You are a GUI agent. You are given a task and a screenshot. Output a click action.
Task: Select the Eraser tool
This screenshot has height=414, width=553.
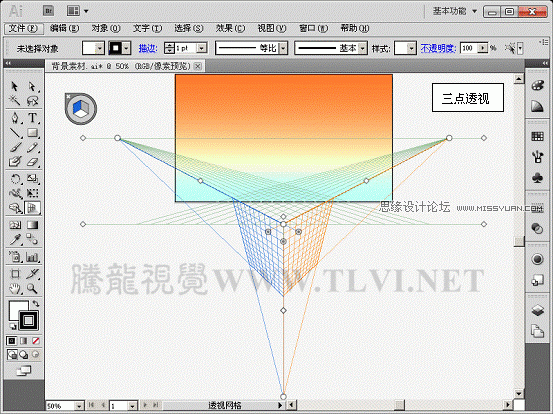click(32, 162)
